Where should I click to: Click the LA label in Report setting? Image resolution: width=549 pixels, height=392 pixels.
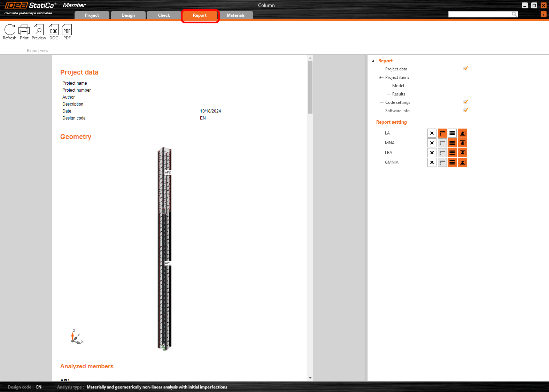pyautogui.click(x=387, y=133)
